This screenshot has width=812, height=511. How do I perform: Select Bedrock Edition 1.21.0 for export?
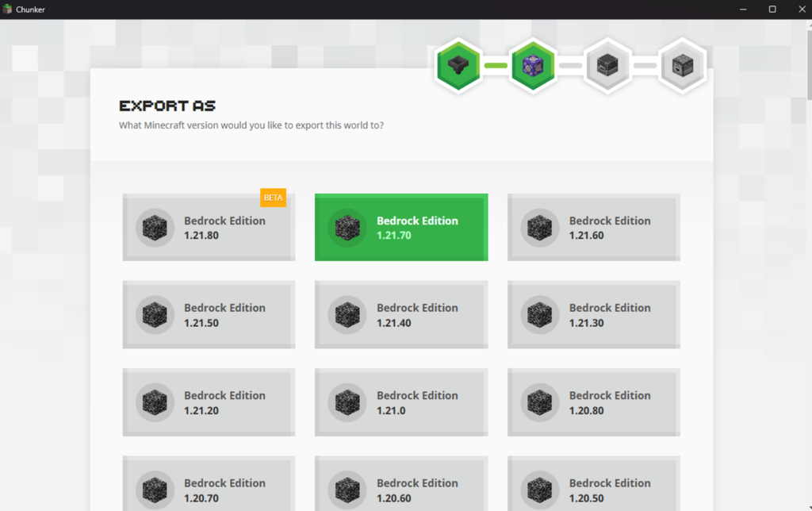(400, 401)
